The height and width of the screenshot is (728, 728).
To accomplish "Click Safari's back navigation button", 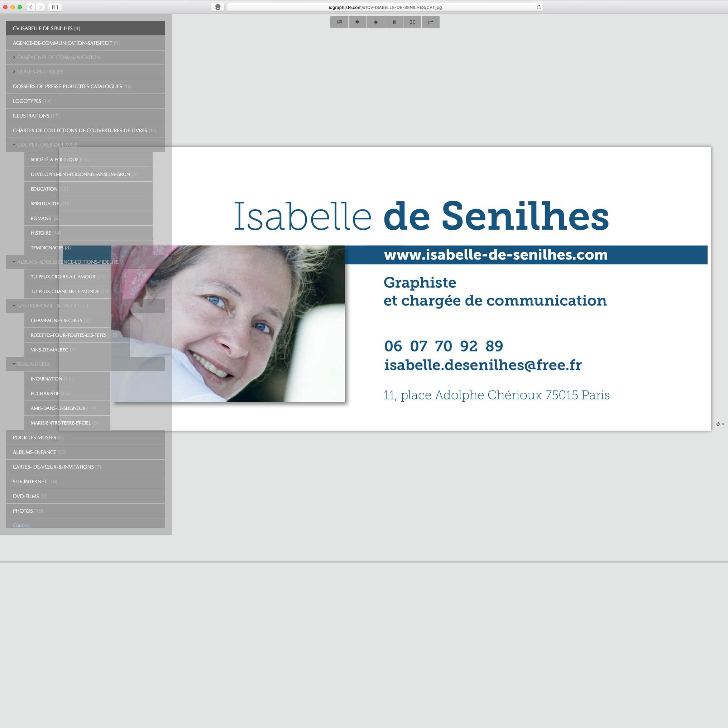I will 30,7.
